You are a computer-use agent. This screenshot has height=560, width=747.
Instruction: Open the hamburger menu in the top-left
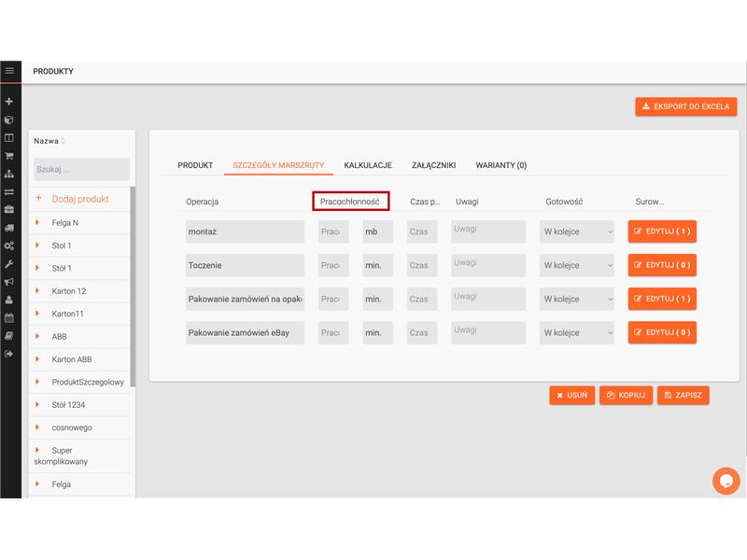point(9,71)
